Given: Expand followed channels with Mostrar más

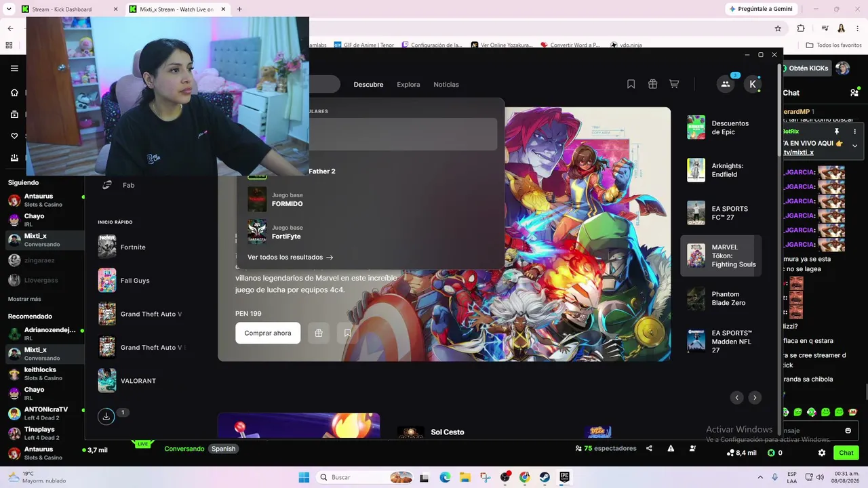Looking at the screenshot, I should coord(24,299).
